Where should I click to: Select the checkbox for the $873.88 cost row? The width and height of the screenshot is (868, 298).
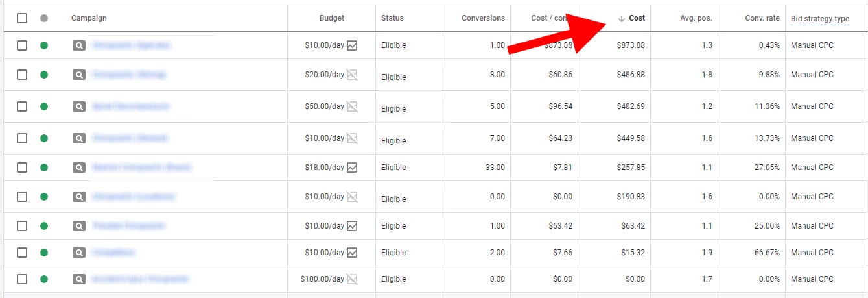point(22,45)
